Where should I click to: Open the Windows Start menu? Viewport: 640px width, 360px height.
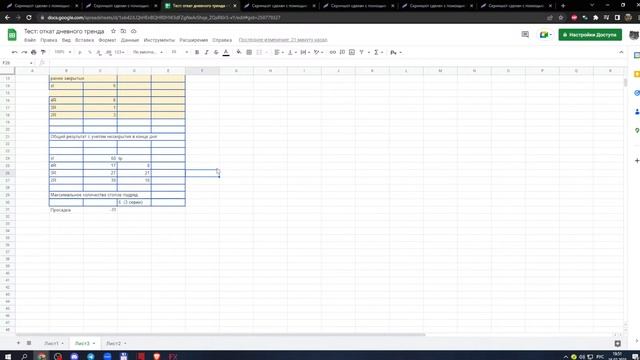coord(7,356)
